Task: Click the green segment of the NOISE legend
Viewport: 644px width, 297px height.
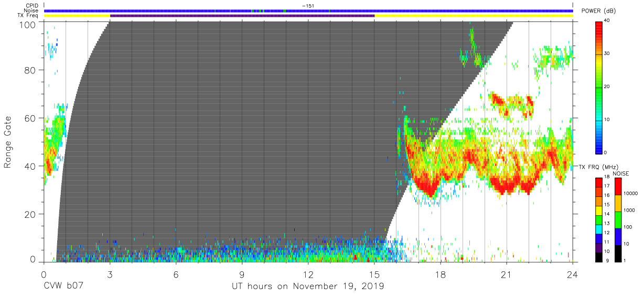Action: pos(618,220)
